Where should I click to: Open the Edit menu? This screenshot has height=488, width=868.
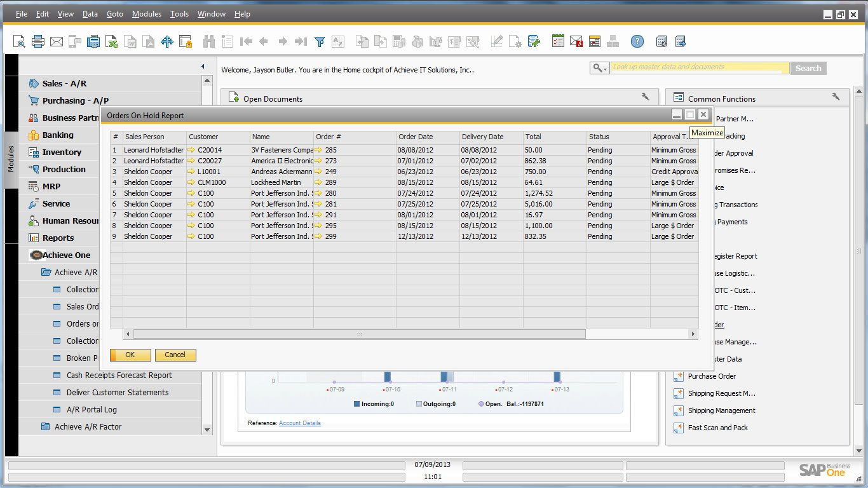43,13
